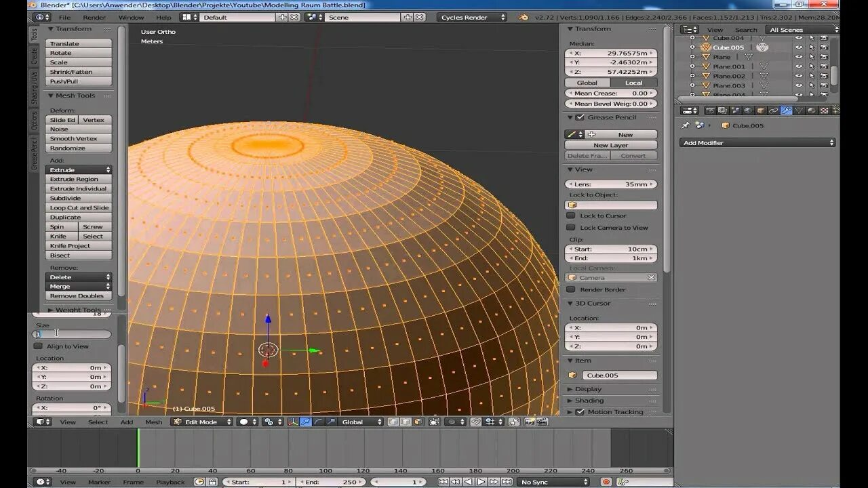
Task: Click the pin icon beside Cube.005
Action: pyautogui.click(x=686, y=125)
